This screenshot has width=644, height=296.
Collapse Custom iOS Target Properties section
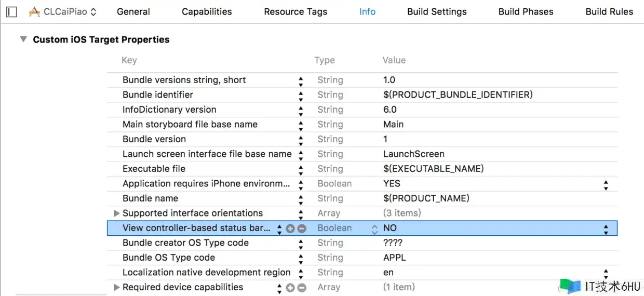[23, 39]
